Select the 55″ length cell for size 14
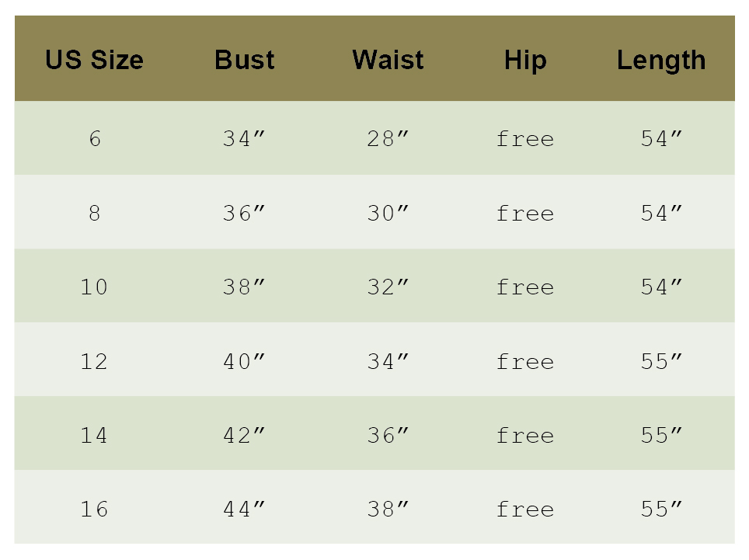 (661, 436)
